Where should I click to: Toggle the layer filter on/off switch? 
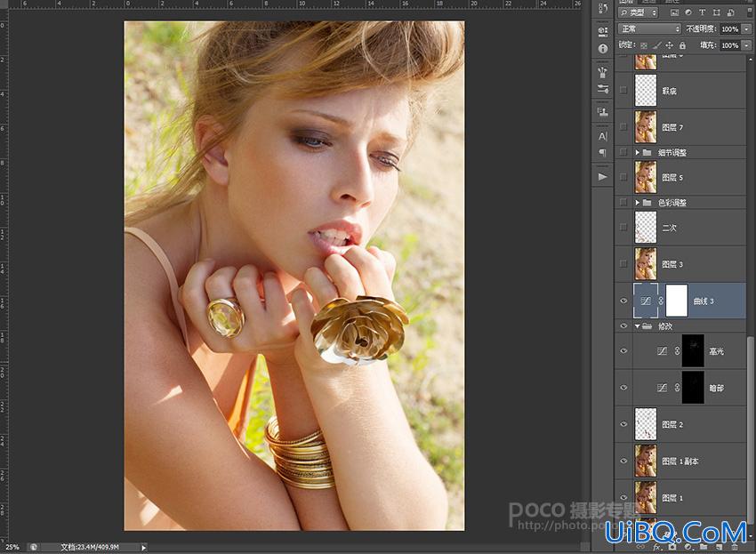click(x=749, y=13)
